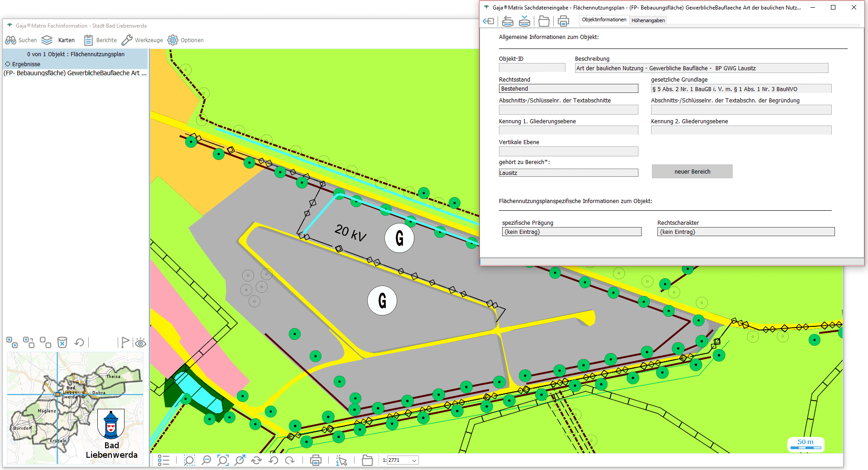Click the legend list icon below the map
This screenshot has height=470, width=868.
coord(163,460)
